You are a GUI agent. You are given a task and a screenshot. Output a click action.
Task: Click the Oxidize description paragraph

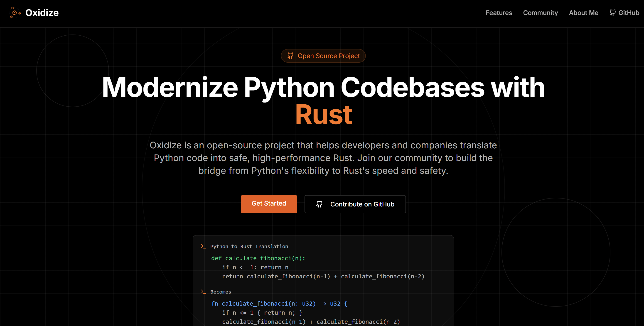click(323, 158)
